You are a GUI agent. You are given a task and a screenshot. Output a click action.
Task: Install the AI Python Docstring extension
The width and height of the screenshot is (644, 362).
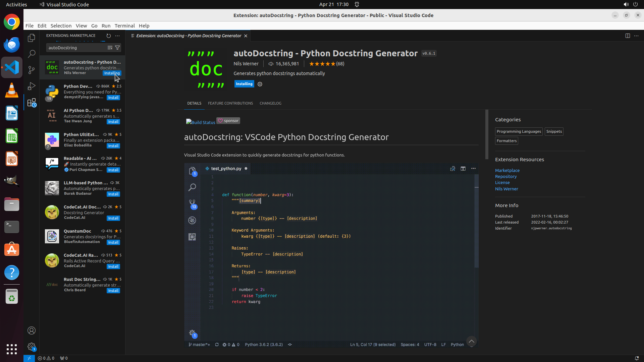tap(113, 122)
